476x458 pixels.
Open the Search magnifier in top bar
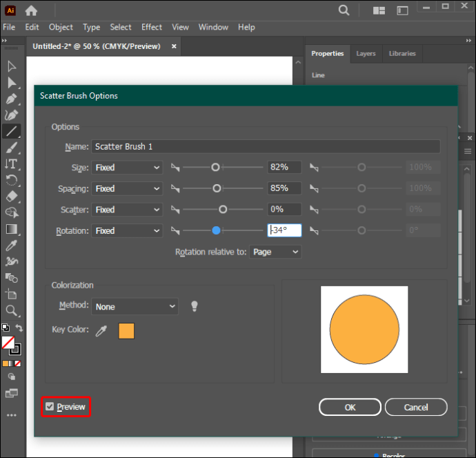pos(344,10)
